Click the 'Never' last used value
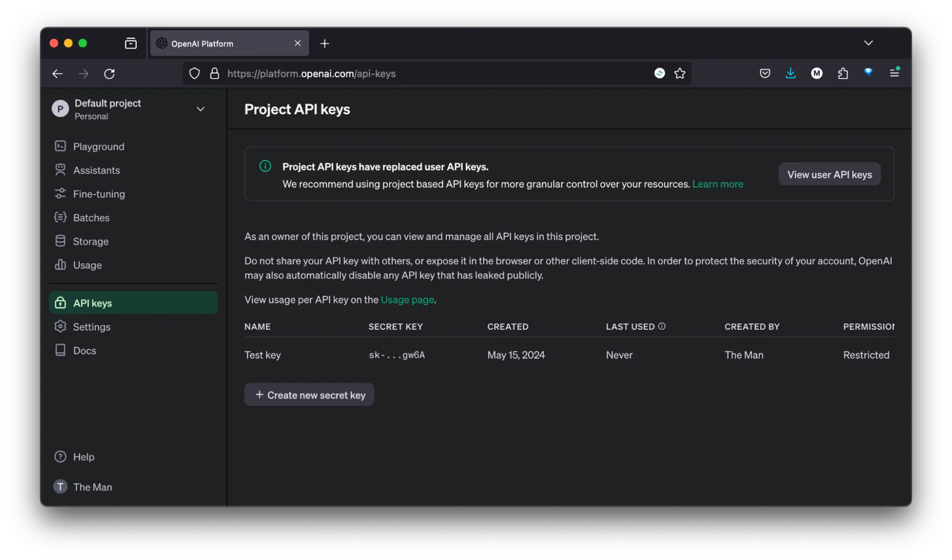The height and width of the screenshot is (560, 952). click(619, 355)
